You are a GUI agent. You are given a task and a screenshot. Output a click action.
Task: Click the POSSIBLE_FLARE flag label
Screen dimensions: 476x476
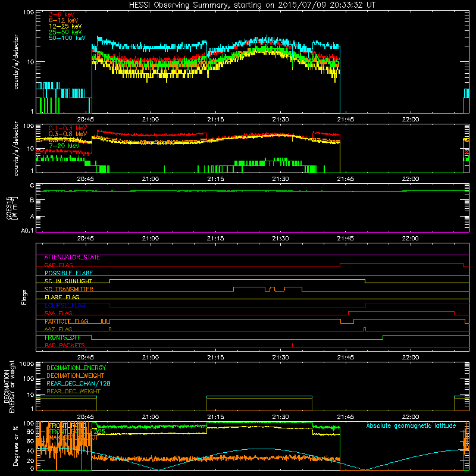(x=68, y=273)
